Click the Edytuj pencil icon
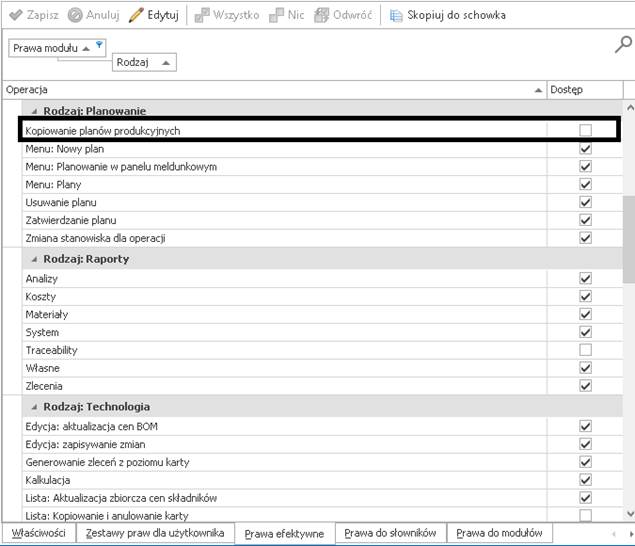 (136, 15)
